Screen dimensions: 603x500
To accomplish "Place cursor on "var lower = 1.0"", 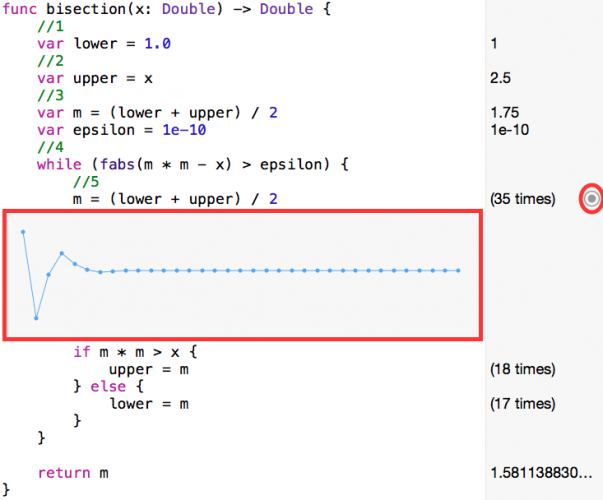I will pos(104,43).
